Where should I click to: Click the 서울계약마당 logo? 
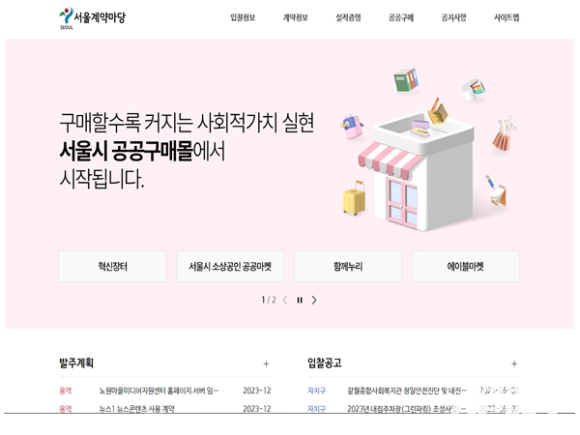click(92, 18)
